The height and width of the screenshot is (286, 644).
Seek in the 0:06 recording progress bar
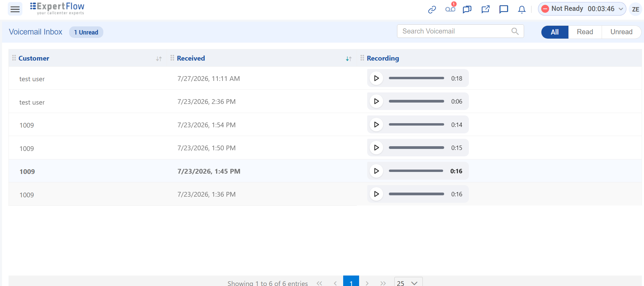point(416,101)
